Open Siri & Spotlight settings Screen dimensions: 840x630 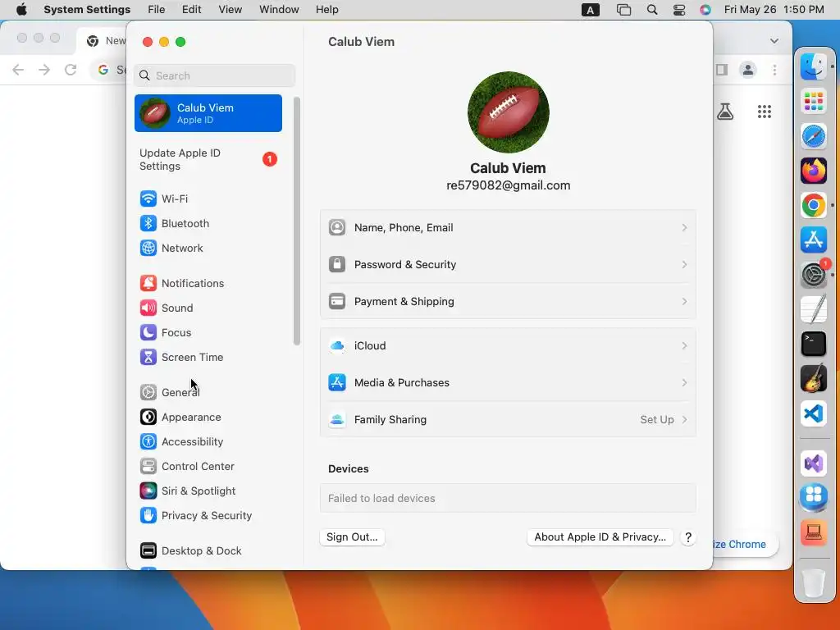[x=188, y=491]
